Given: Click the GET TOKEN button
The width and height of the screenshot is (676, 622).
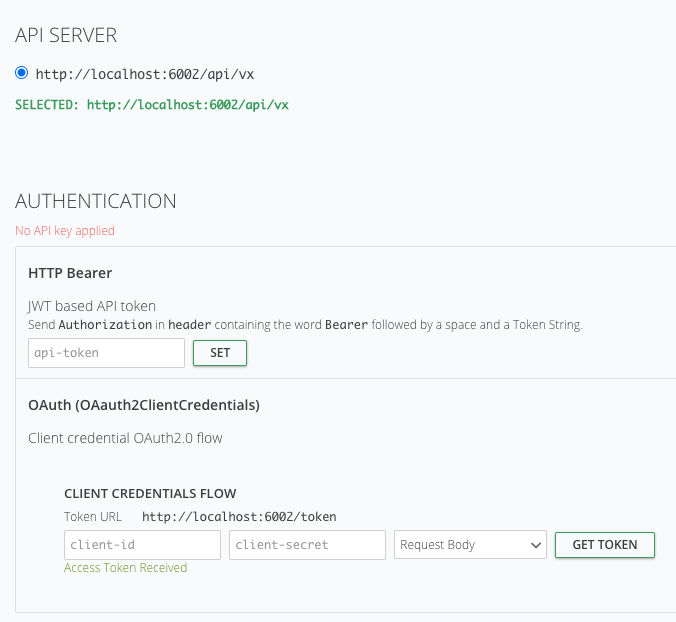Looking at the screenshot, I should point(605,545).
